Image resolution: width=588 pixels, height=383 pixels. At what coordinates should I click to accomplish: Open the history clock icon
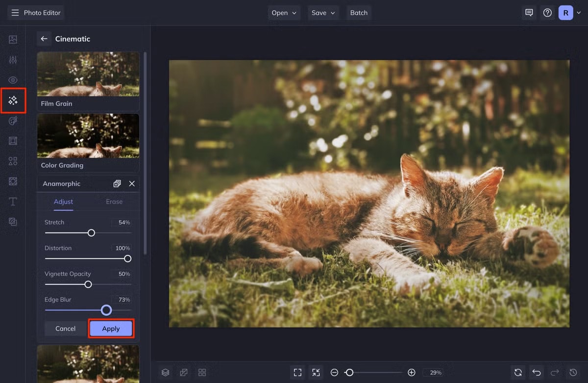click(573, 373)
